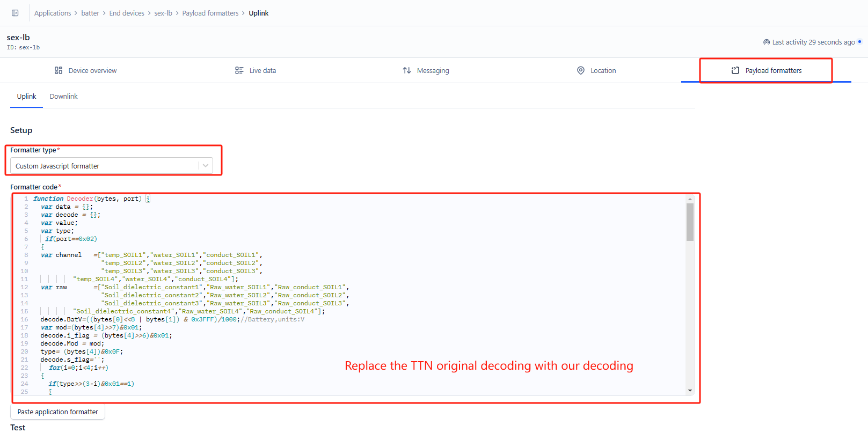Click the code editor scroll up arrow
This screenshot has height=440, width=868.
point(690,199)
